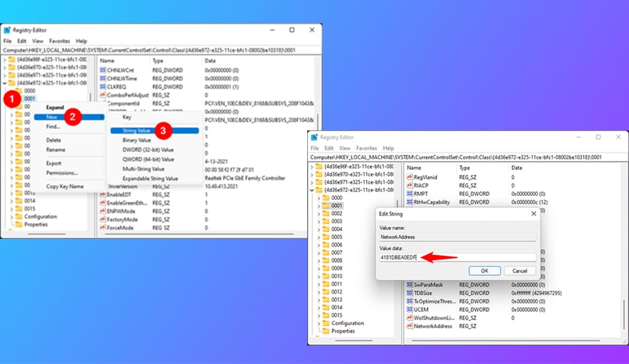Click the ComboPerfAdjust string icon
Image resolution: width=629 pixels, height=364 pixels.
tap(103, 95)
